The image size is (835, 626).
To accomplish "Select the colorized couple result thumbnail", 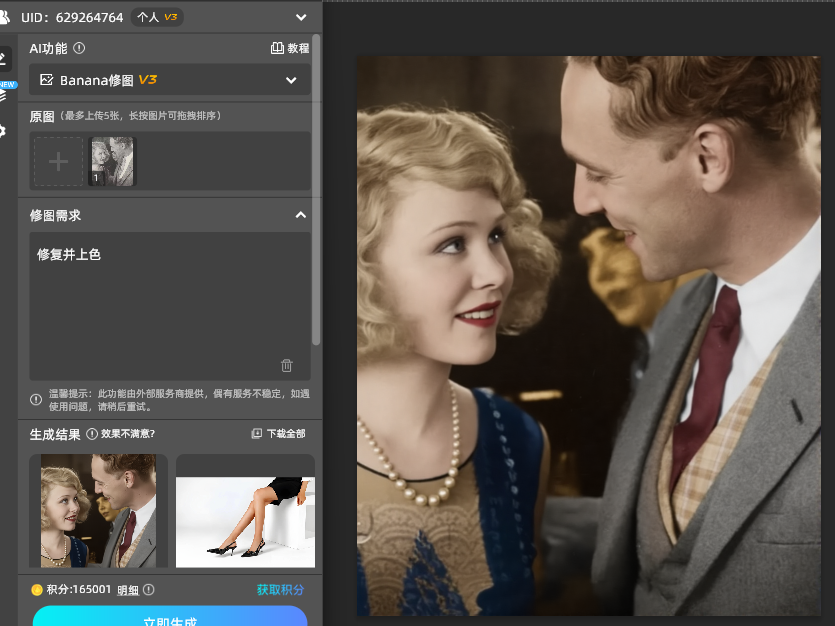I will 98,510.
